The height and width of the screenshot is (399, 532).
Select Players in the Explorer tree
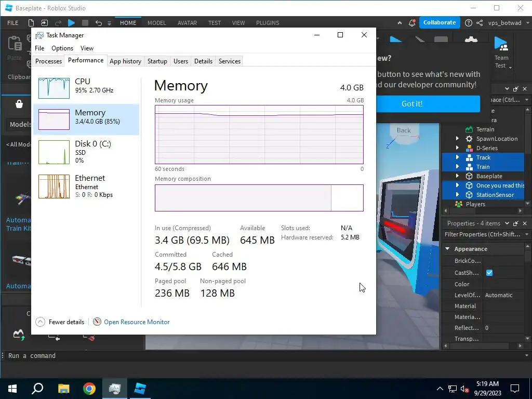[475, 204]
